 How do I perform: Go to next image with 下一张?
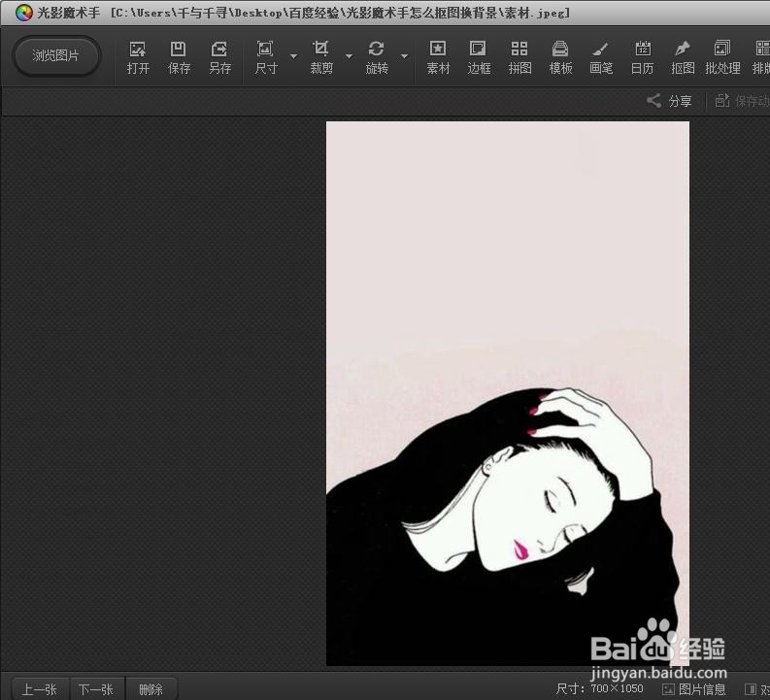pyautogui.click(x=96, y=688)
